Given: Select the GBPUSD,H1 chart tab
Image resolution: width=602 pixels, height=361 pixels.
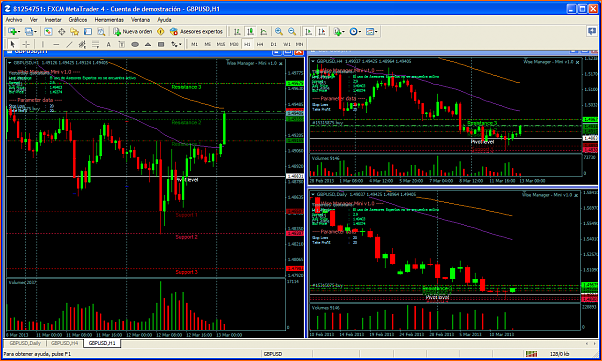Looking at the screenshot, I should (x=102, y=343).
